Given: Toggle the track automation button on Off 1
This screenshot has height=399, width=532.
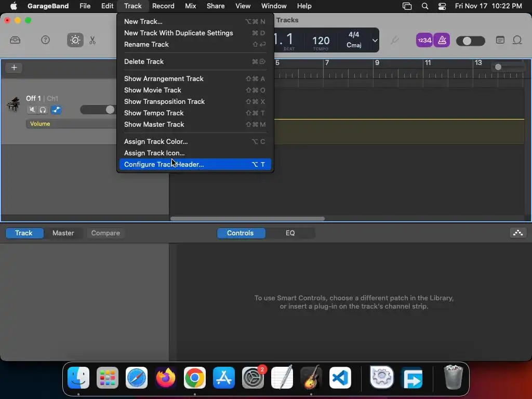Looking at the screenshot, I should click(56, 110).
